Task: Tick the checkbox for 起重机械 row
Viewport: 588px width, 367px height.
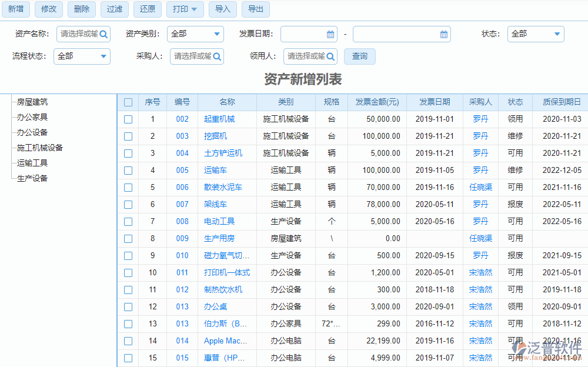Action: [x=128, y=119]
